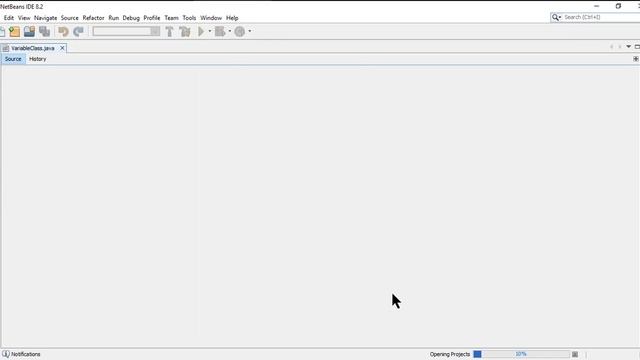
Task: Select the VariableClass.java editor tab
Action: tap(33, 48)
